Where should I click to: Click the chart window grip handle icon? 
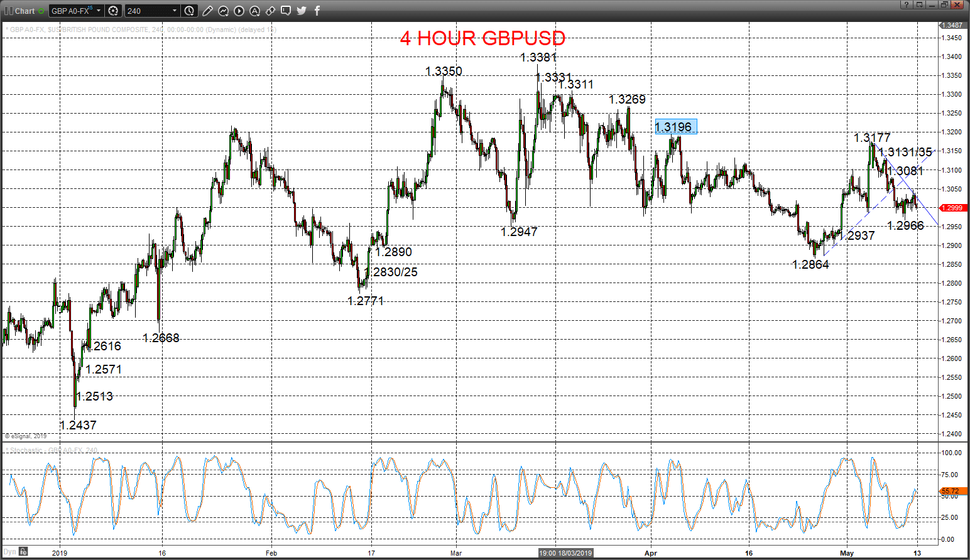(x=8, y=11)
